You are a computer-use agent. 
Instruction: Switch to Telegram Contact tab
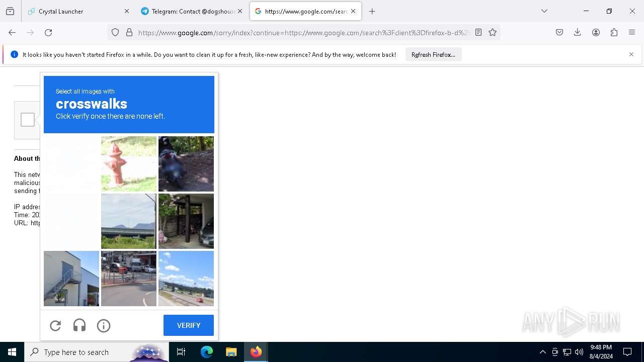pos(192,11)
